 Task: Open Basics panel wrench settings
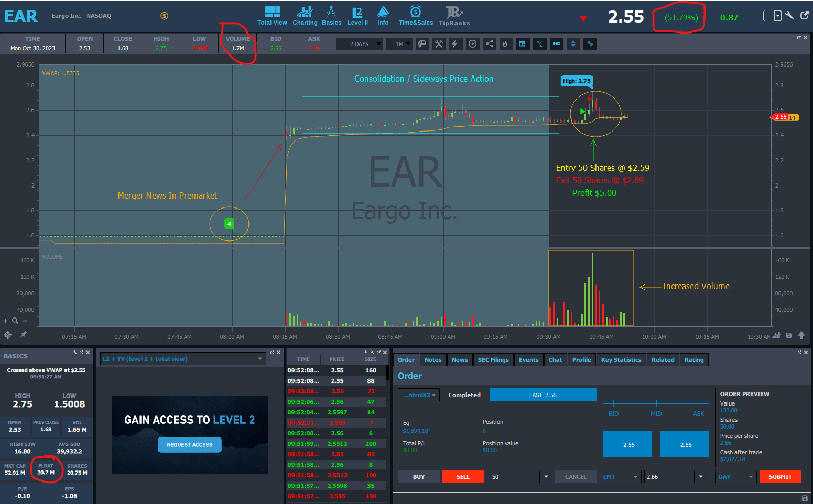coord(75,353)
